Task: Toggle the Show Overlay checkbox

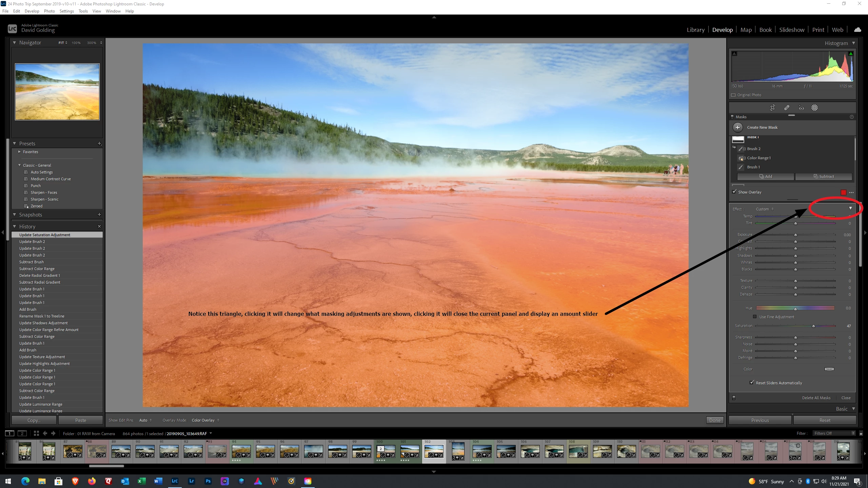Action: click(x=734, y=192)
